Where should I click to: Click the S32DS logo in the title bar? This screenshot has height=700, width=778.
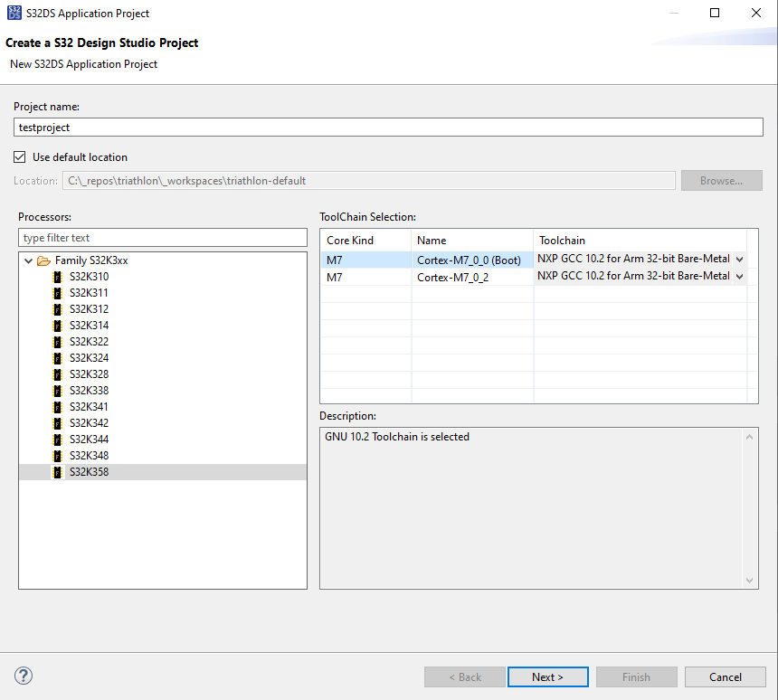click(x=14, y=13)
